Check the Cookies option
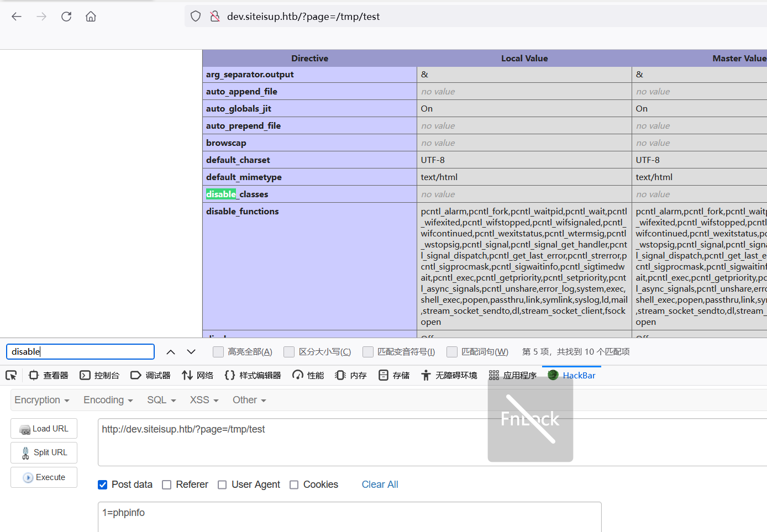Screen dimensions: 767x532 coord(294,484)
